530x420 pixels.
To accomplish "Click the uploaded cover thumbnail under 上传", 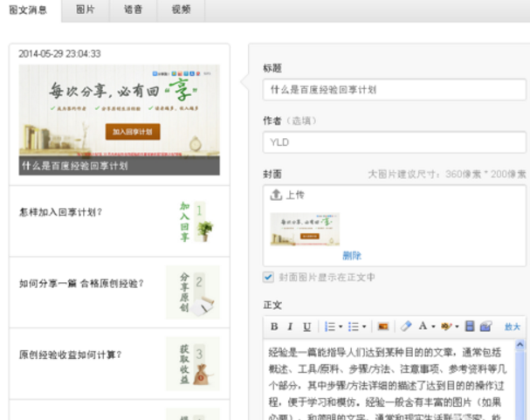I will click(x=305, y=230).
